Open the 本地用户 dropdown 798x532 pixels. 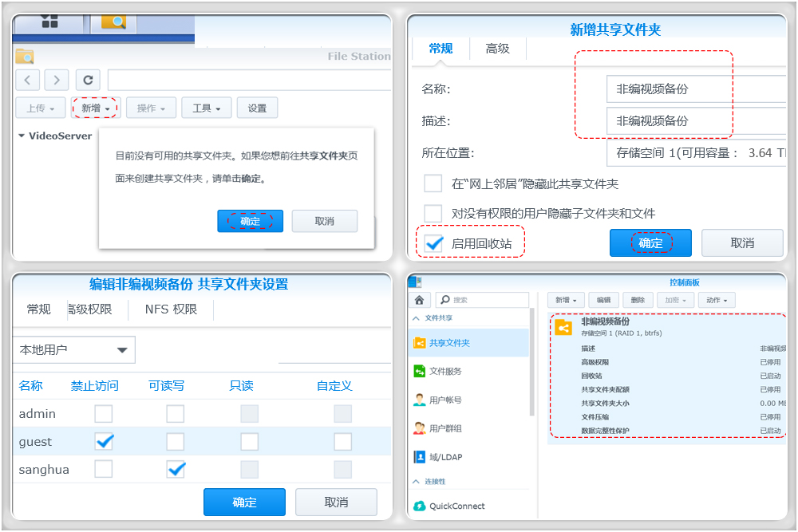click(x=73, y=349)
